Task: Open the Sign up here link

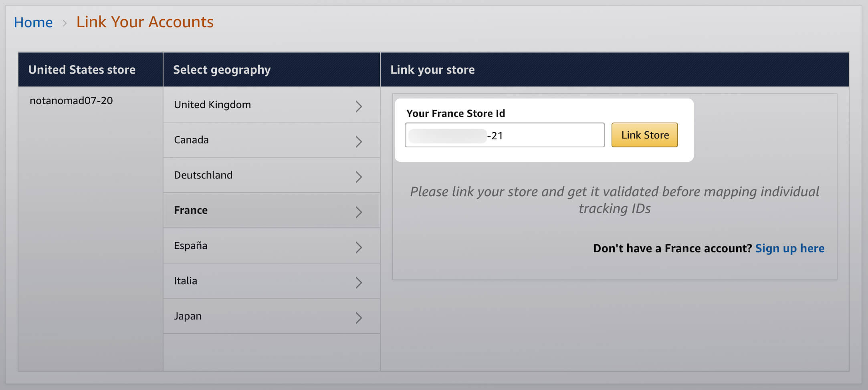Action: click(790, 248)
